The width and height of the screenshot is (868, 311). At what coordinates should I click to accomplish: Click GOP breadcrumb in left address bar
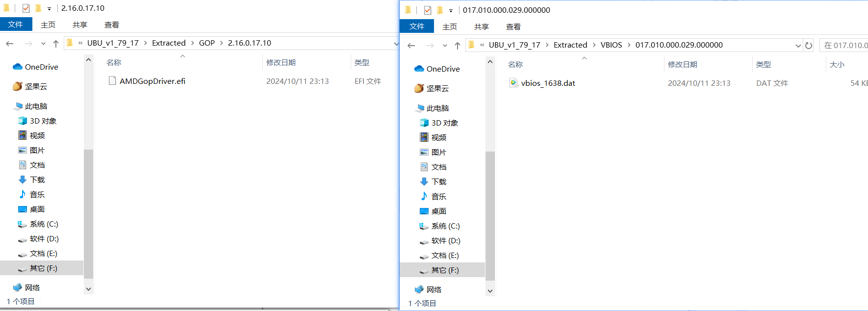[207, 43]
